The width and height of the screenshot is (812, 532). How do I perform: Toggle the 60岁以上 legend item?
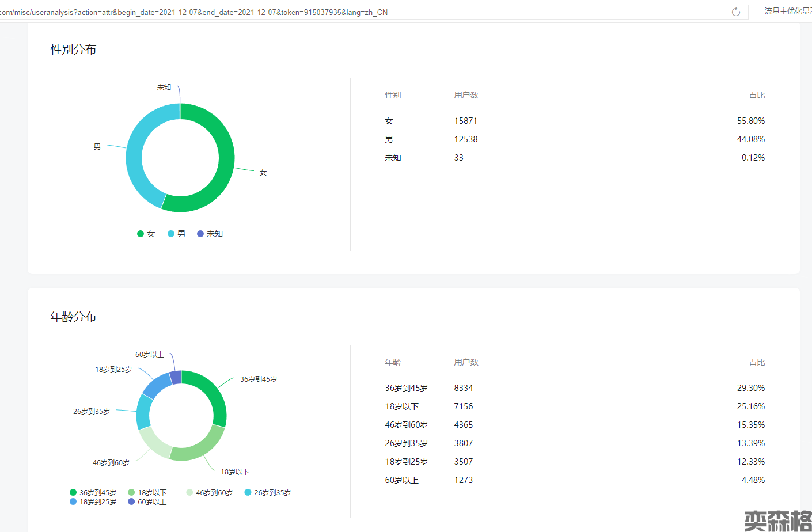point(147,502)
